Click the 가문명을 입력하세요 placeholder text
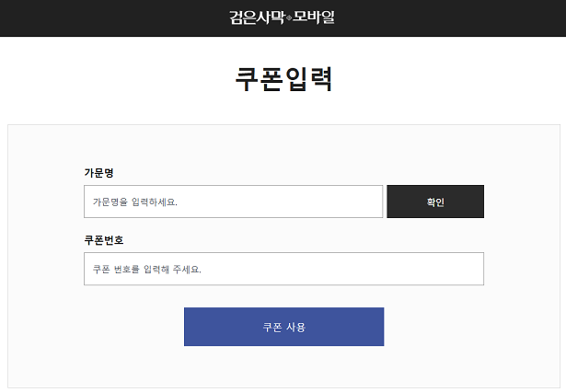 pyautogui.click(x=134, y=202)
